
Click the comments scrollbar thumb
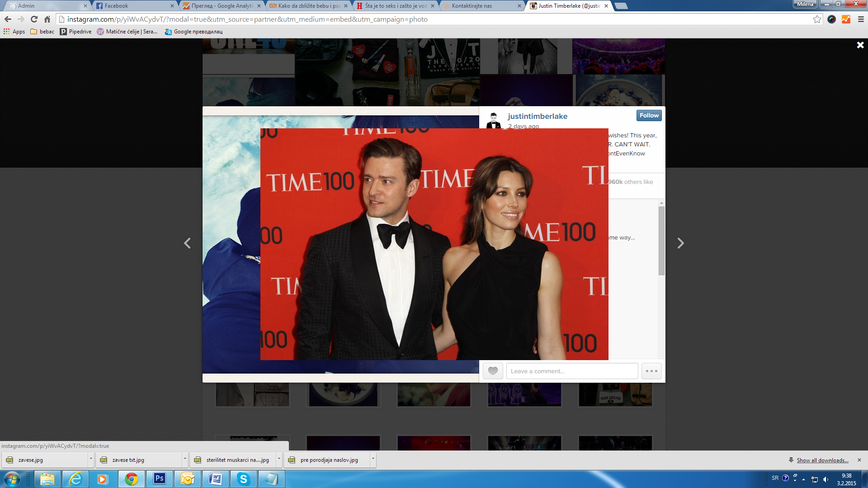click(x=661, y=240)
